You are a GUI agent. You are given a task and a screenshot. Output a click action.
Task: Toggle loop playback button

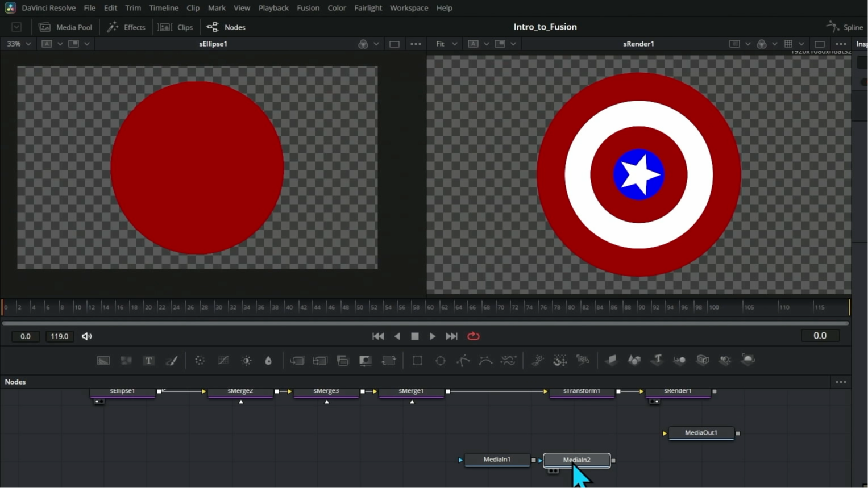pyautogui.click(x=473, y=336)
